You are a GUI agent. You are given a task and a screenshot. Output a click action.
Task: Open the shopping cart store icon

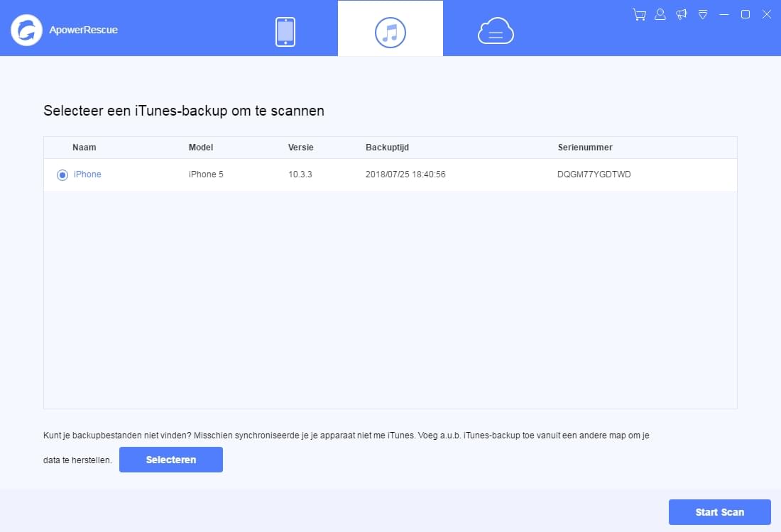tap(638, 14)
